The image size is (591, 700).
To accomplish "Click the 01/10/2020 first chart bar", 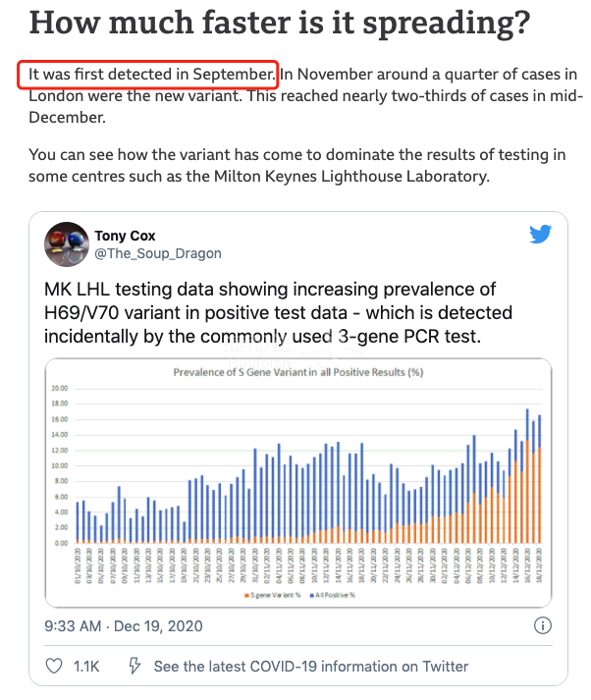I will pyautogui.click(x=78, y=522).
